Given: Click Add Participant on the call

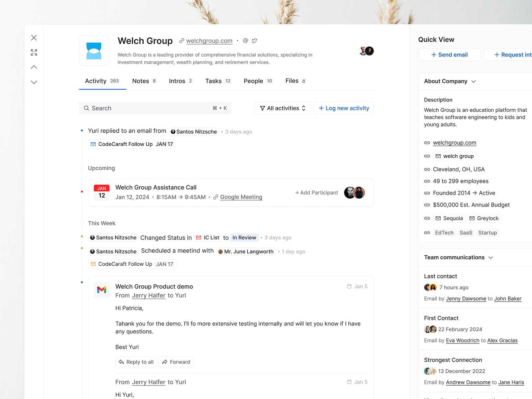Looking at the screenshot, I should click(317, 193).
